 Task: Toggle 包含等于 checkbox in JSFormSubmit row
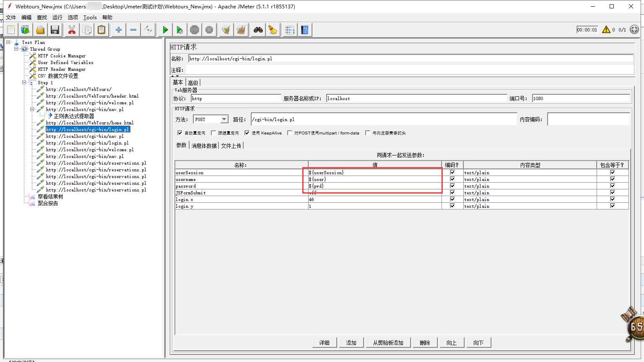613,192
